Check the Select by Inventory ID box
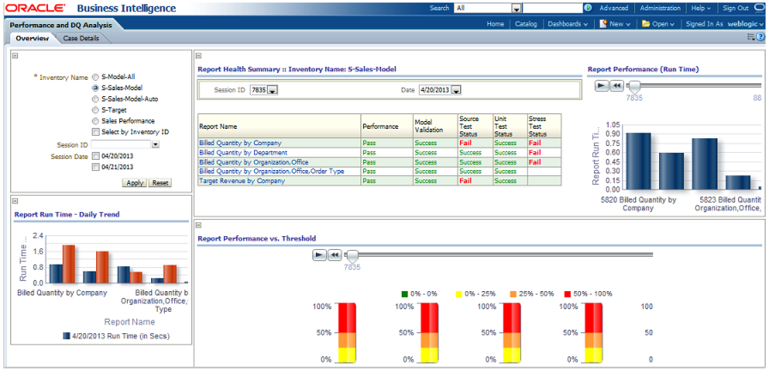769x371 pixels. coord(95,132)
